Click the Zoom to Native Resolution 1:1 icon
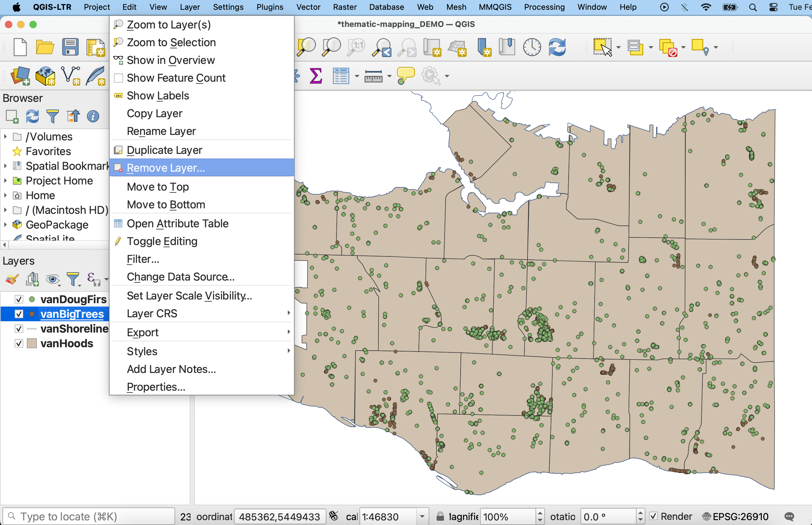This screenshot has width=812, height=525. (356, 47)
